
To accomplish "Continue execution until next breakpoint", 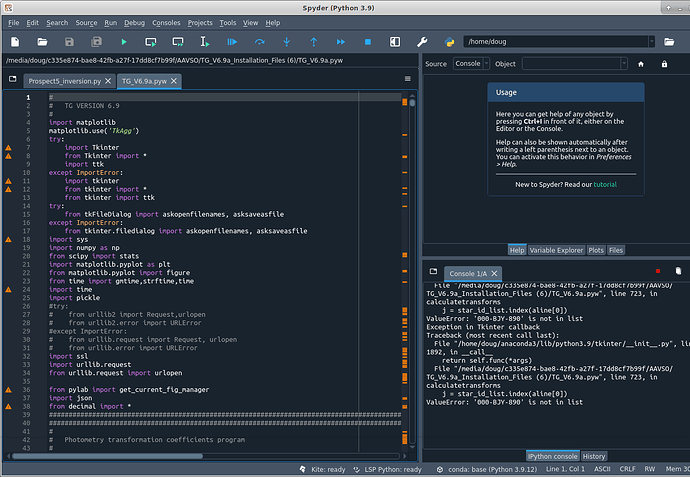I will pos(341,42).
